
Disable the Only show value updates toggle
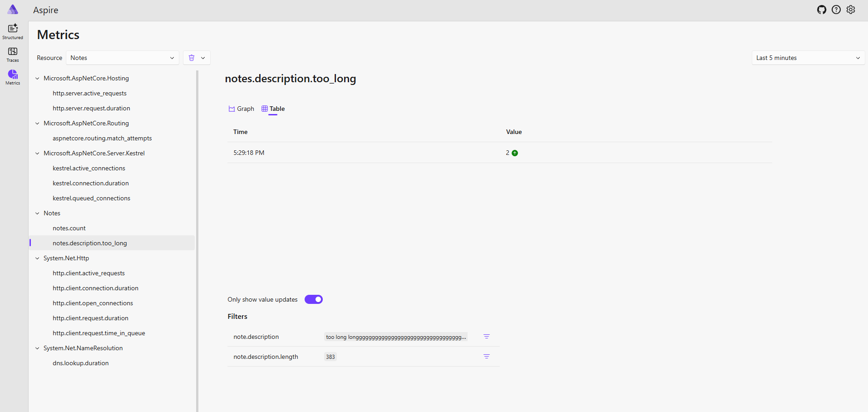[313, 299]
